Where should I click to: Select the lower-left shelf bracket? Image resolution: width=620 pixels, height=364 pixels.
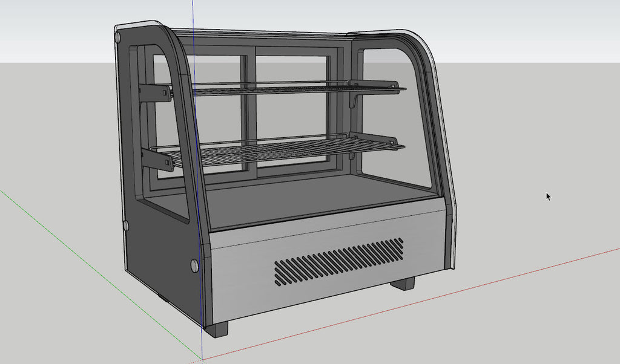point(156,158)
